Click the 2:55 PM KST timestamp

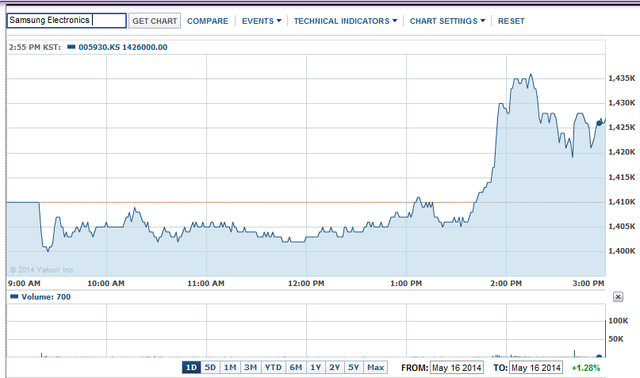[35, 47]
